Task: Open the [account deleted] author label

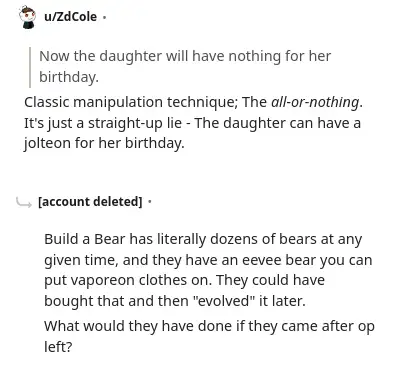Action: point(90,202)
